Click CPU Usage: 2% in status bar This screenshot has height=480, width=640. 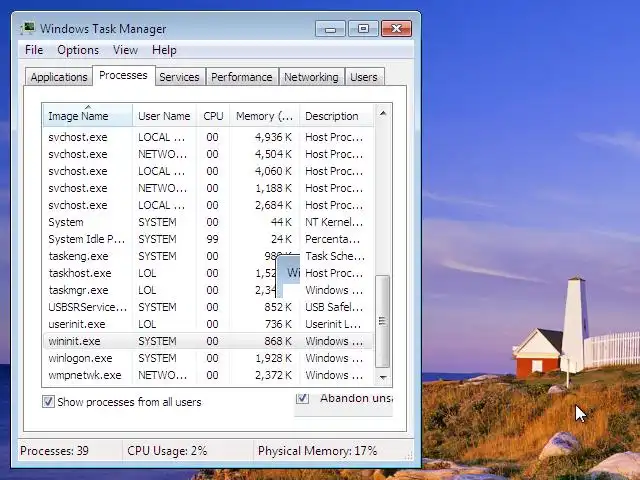pos(167,451)
